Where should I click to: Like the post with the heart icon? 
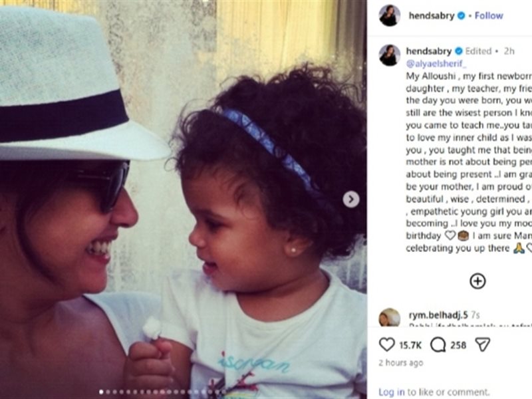coord(386,344)
